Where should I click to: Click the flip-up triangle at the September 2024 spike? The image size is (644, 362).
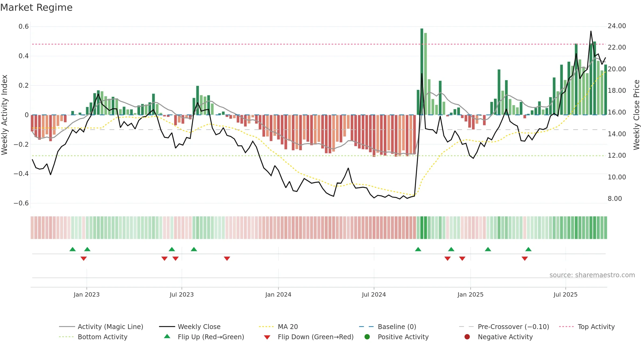click(x=418, y=249)
